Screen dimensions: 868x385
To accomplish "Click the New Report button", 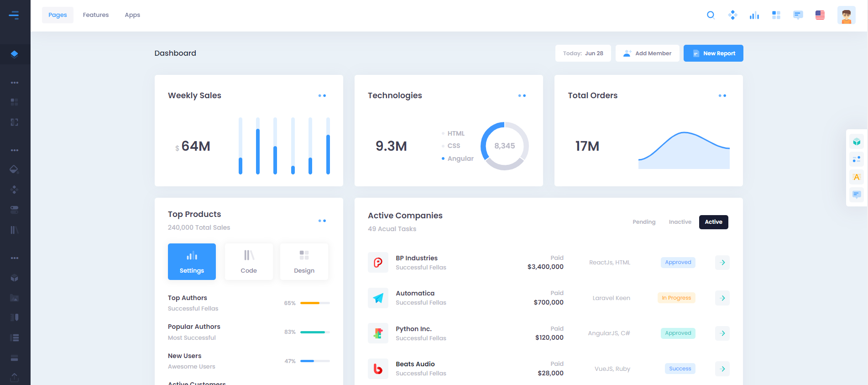I will (713, 53).
